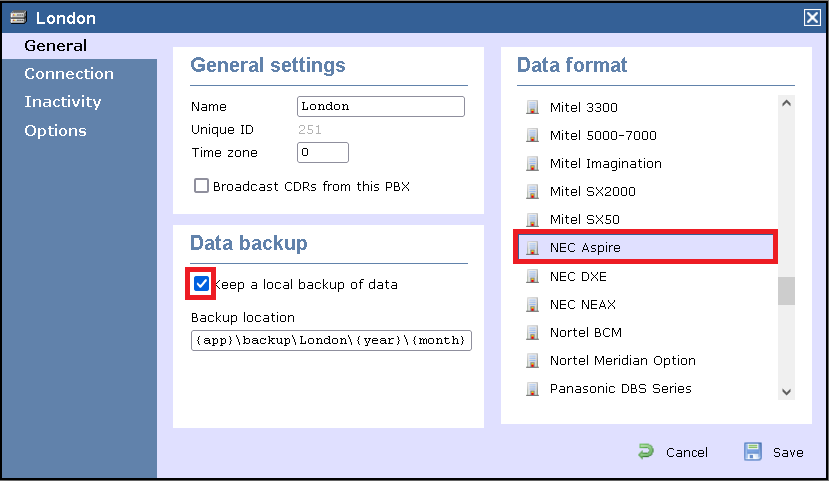829x481 pixels.
Task: Click the Save floppy disk icon
Action: pos(753,452)
